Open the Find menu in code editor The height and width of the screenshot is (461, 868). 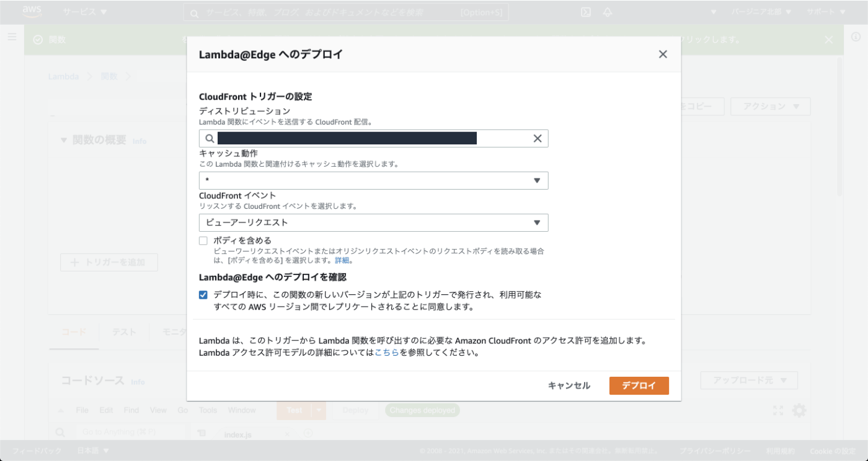coord(131,410)
